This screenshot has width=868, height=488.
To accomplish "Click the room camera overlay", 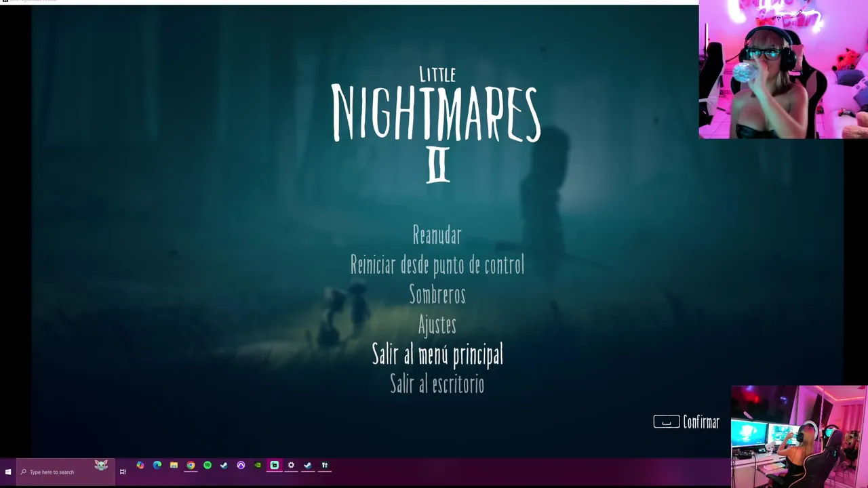I will [800, 436].
